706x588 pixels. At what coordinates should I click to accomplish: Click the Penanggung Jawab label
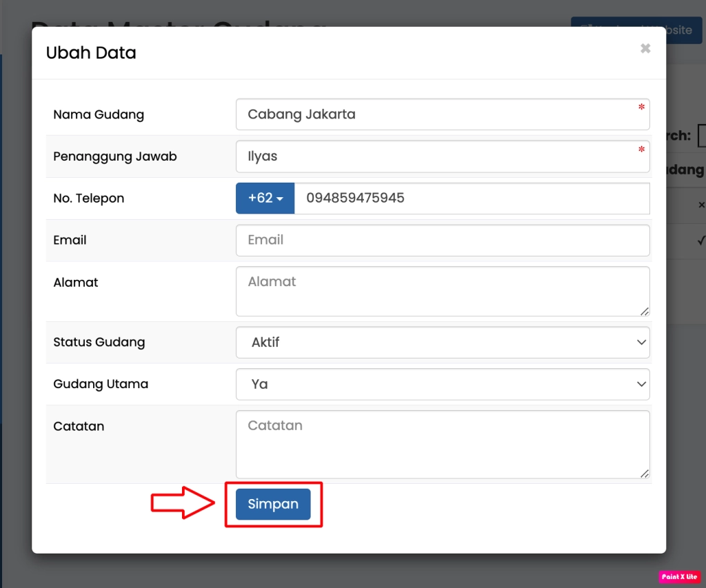click(x=115, y=156)
